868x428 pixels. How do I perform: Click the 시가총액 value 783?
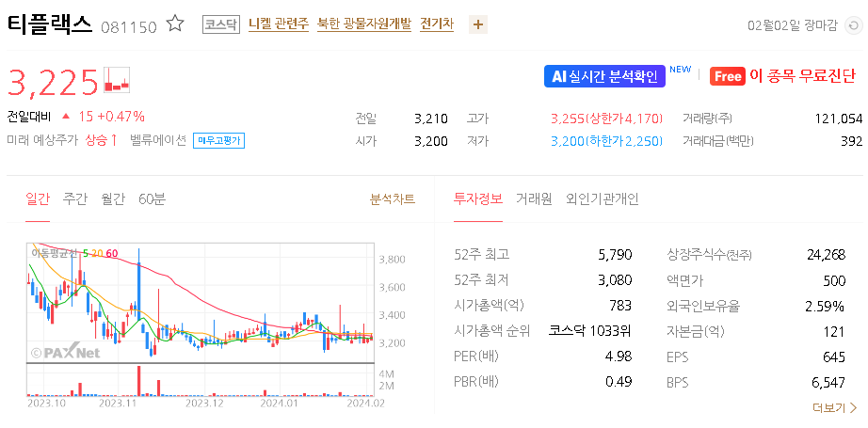621,306
